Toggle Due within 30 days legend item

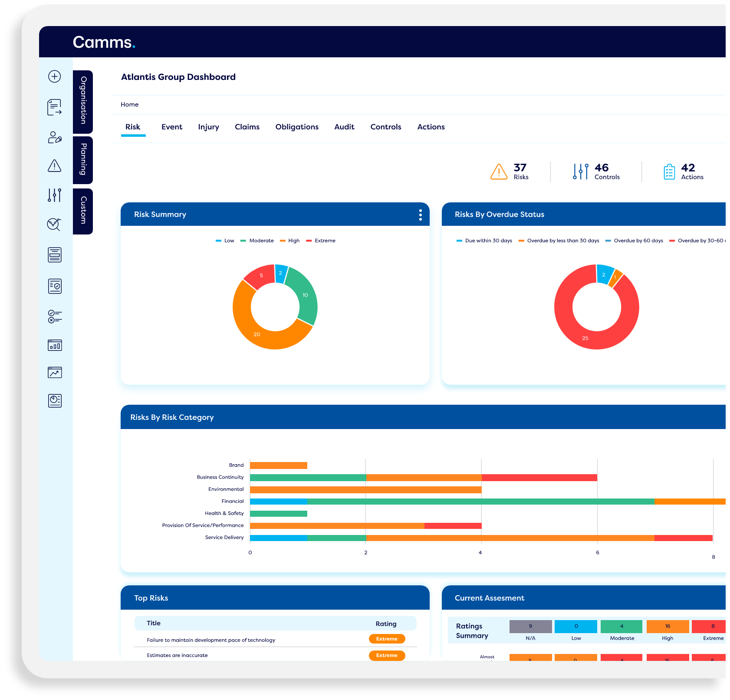[x=484, y=241]
